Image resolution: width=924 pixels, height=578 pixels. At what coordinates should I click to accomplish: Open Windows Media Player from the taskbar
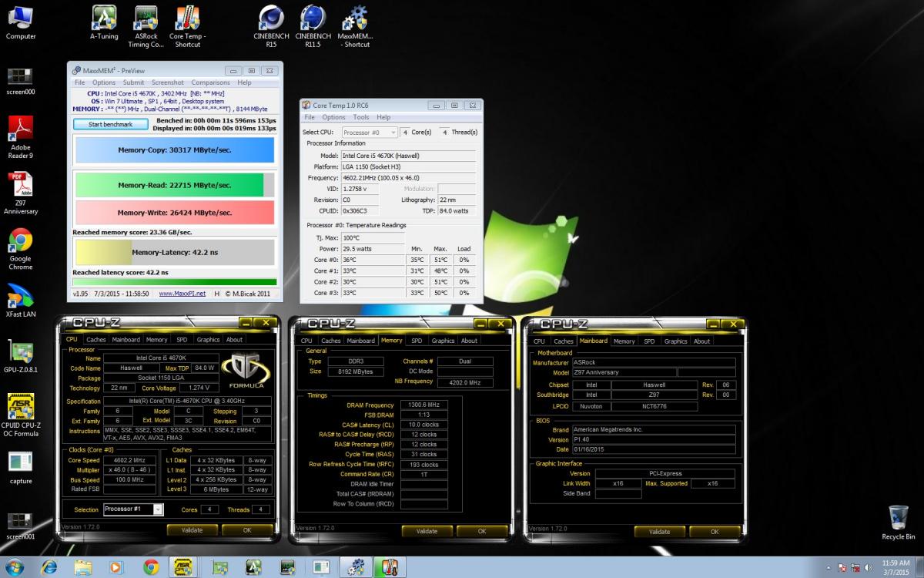[116, 567]
